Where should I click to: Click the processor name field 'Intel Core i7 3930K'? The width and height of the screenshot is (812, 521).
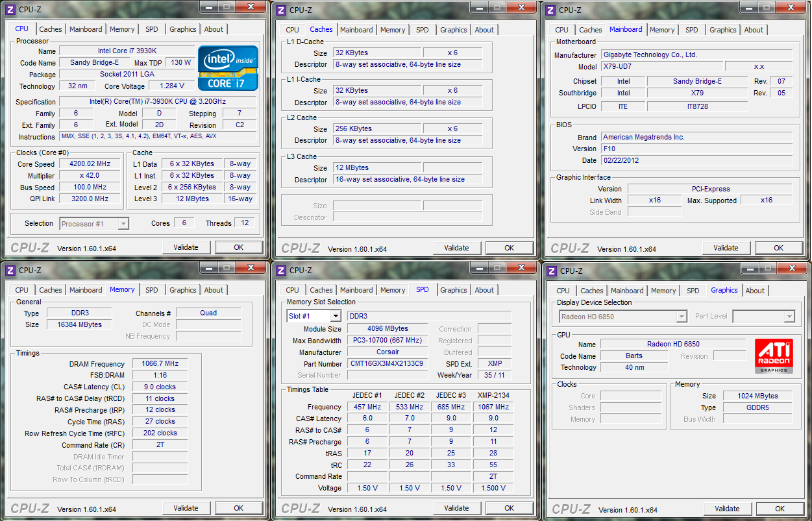(x=127, y=51)
